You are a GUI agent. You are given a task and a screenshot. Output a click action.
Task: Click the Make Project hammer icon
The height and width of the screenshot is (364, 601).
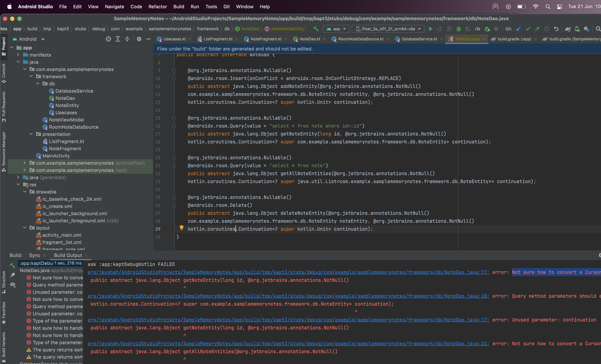pyautogui.click(x=316, y=29)
